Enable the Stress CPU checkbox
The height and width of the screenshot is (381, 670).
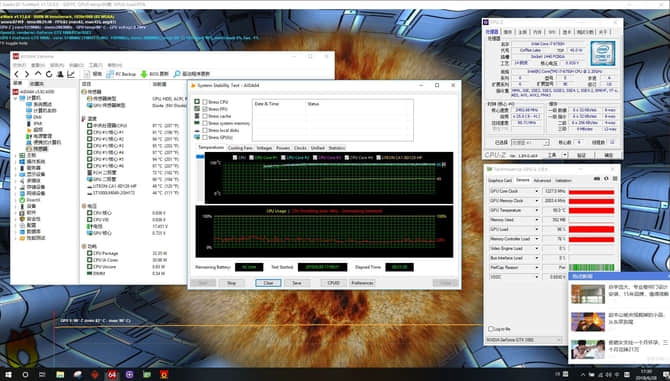tap(205, 102)
